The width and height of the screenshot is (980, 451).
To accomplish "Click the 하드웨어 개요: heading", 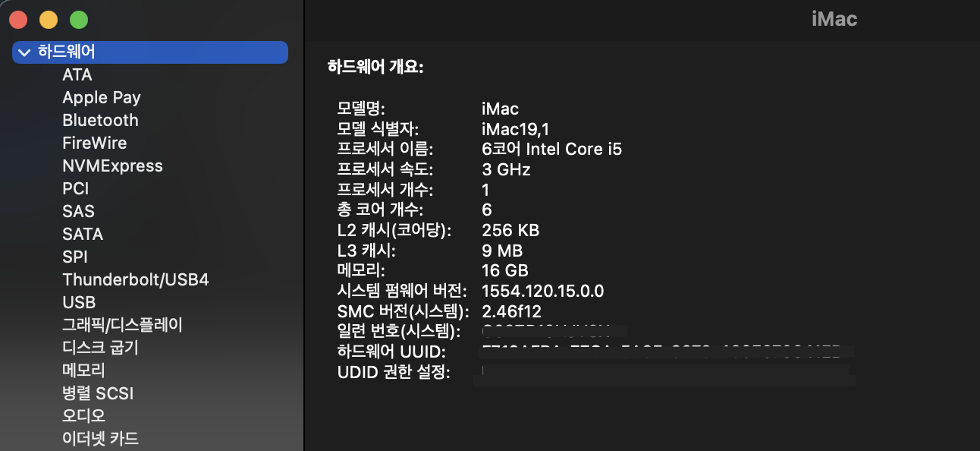I will tap(375, 67).
